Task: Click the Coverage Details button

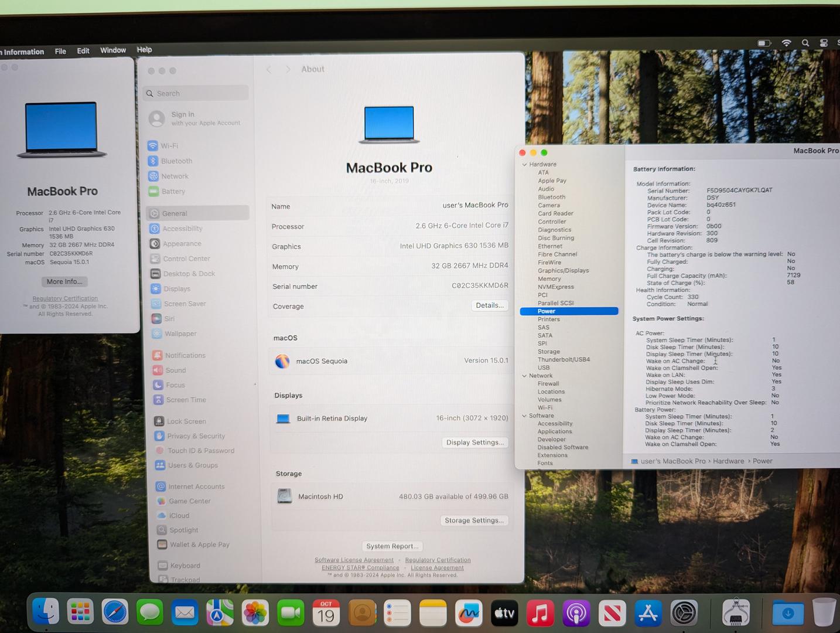Action: click(x=490, y=305)
